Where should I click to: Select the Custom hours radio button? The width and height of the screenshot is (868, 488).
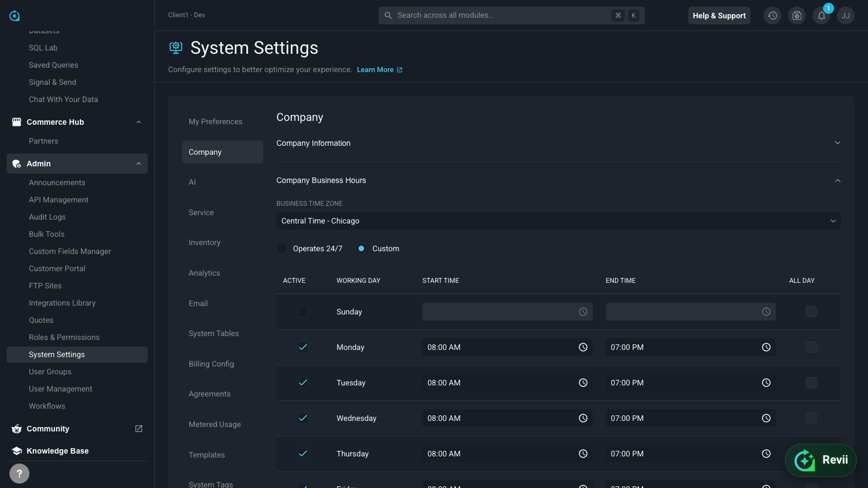[361, 248]
